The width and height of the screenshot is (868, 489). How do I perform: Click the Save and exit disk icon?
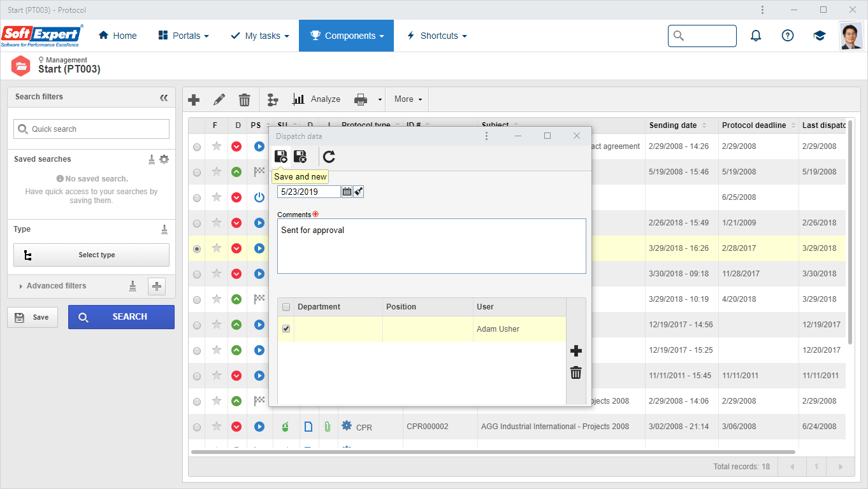[300, 157]
